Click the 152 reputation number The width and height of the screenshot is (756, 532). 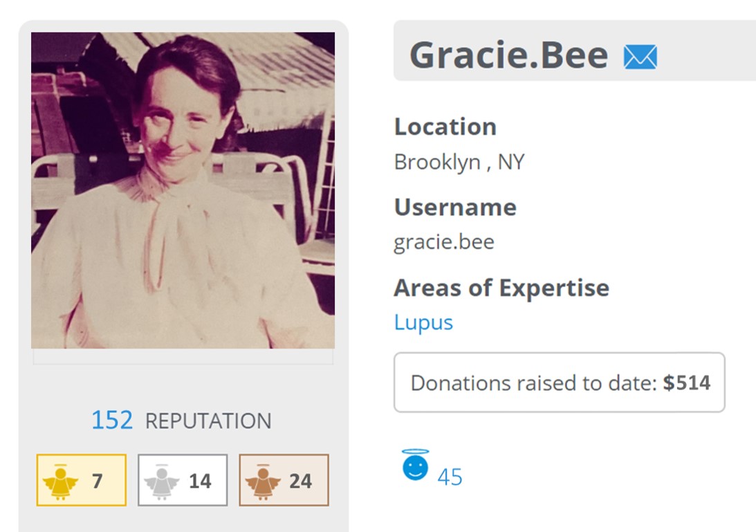pos(112,420)
